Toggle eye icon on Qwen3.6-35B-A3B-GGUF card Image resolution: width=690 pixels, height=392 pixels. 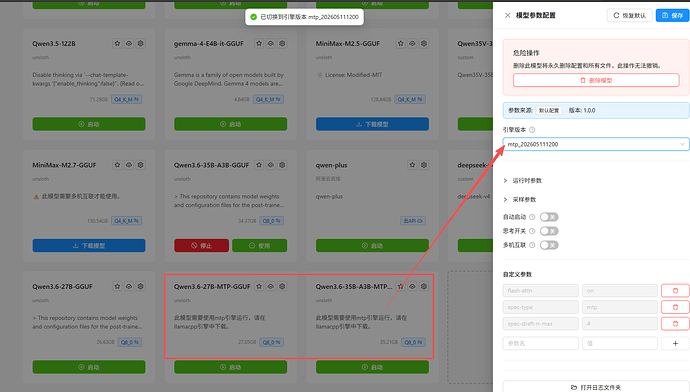coord(271,165)
